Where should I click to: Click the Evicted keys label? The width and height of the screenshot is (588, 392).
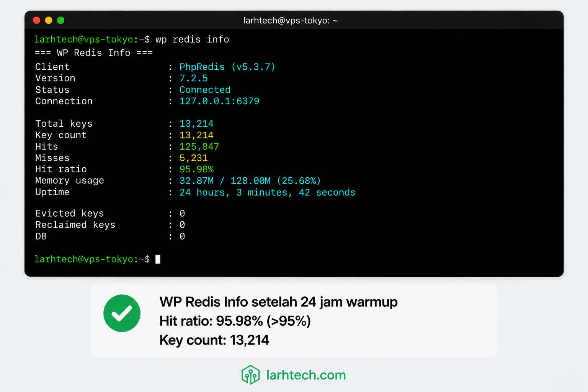tap(70, 213)
